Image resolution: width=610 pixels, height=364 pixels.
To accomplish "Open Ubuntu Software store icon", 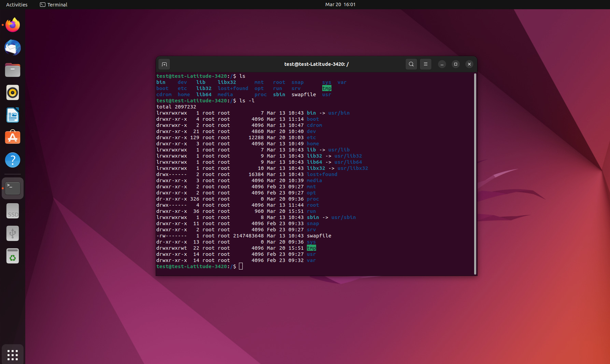I will [13, 137].
